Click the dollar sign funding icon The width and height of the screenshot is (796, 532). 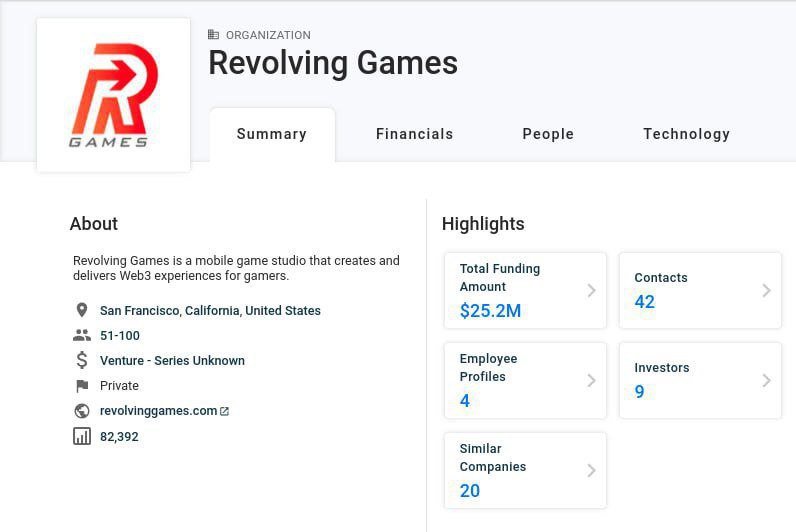coord(82,361)
